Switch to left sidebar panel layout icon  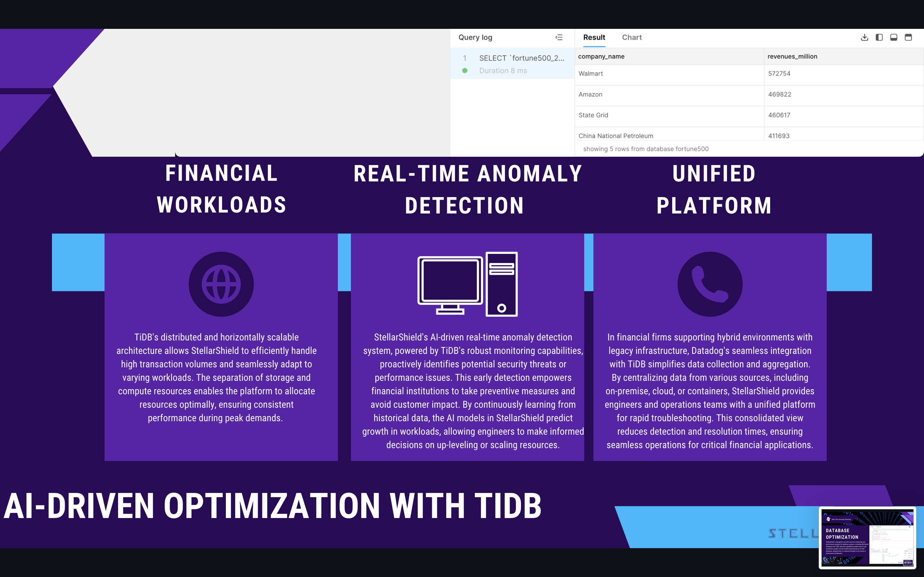pos(879,38)
